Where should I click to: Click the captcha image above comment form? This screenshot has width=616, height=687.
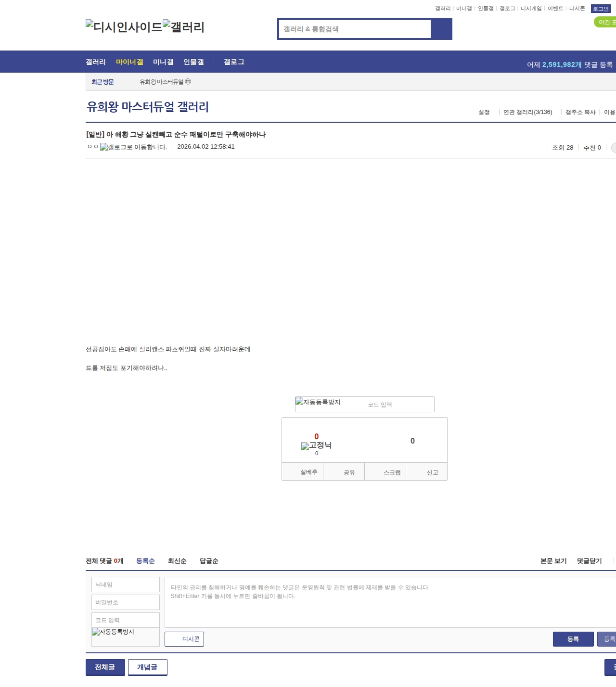pyautogui.click(x=318, y=402)
